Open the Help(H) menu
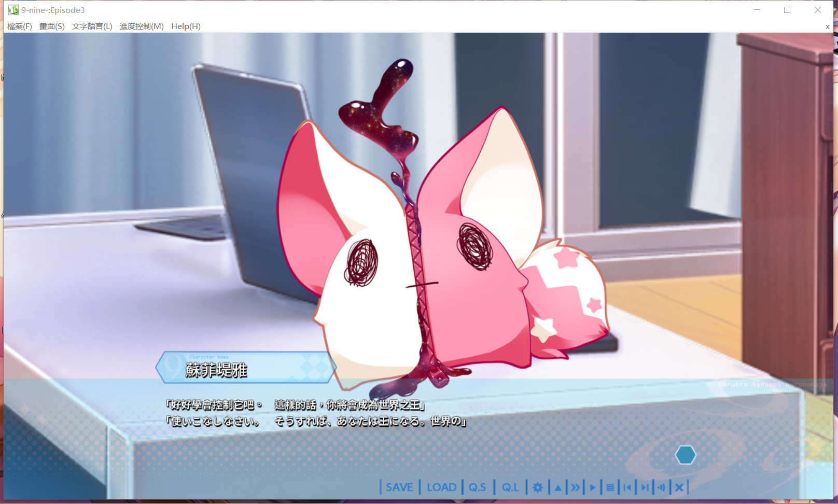 pyautogui.click(x=186, y=26)
